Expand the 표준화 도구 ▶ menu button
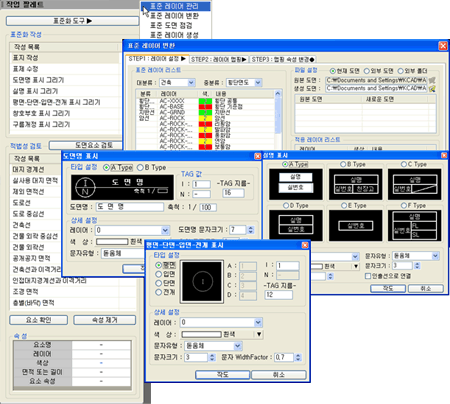The height and width of the screenshot is (404, 450). (72, 21)
